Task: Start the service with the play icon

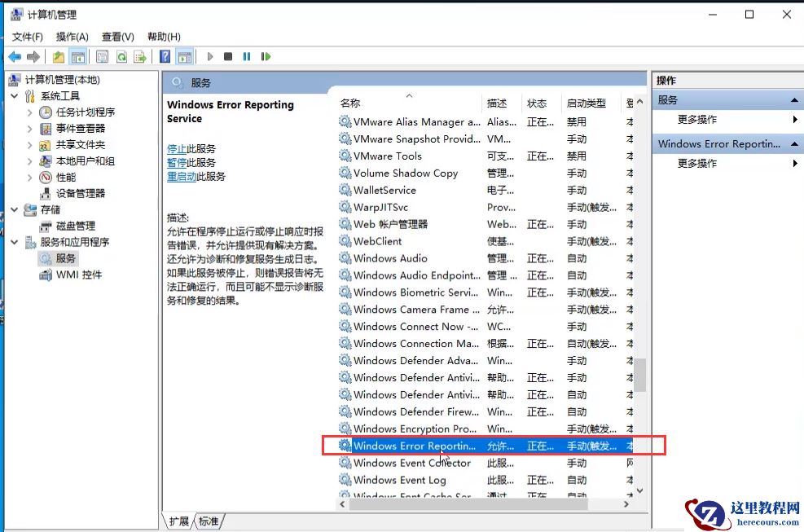Action: [210, 56]
